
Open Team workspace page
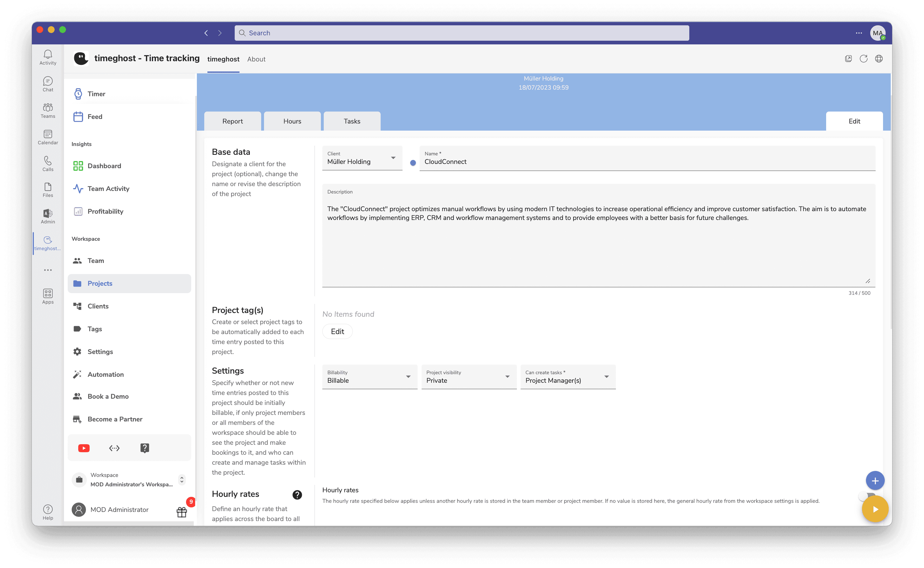pos(129,261)
